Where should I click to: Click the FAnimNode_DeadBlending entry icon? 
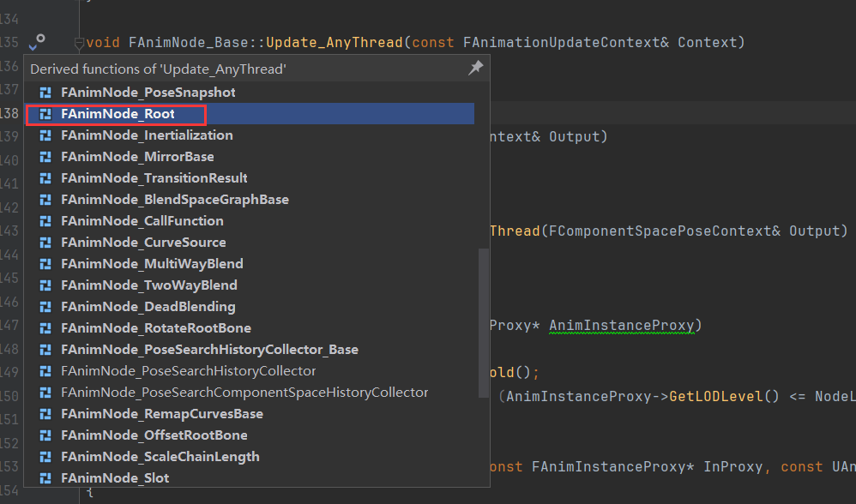[45, 307]
